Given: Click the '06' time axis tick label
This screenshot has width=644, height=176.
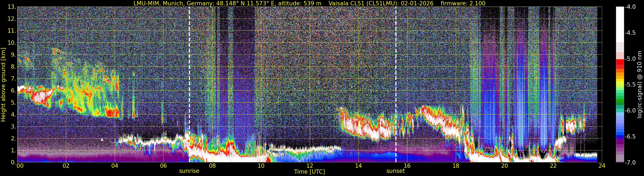Looking at the screenshot, I should coord(163,166).
